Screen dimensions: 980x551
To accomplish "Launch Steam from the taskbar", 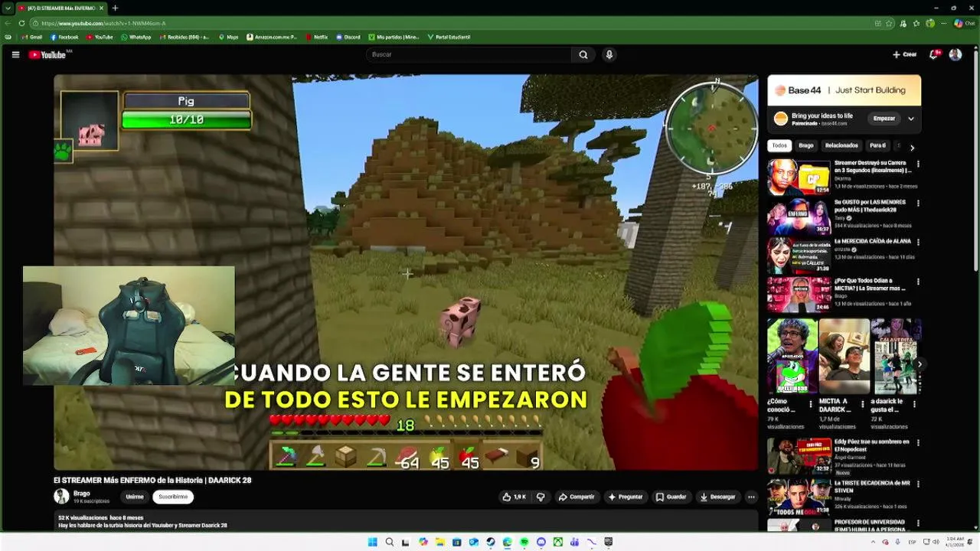I will (x=491, y=542).
